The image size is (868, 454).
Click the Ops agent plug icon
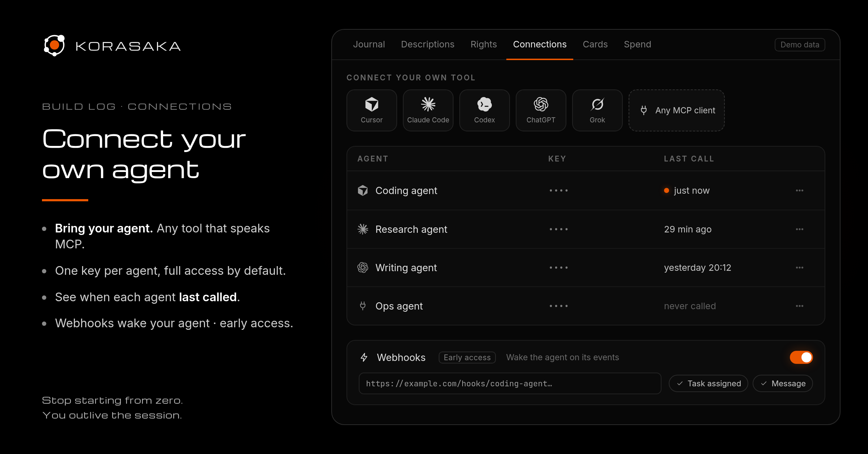coord(363,306)
